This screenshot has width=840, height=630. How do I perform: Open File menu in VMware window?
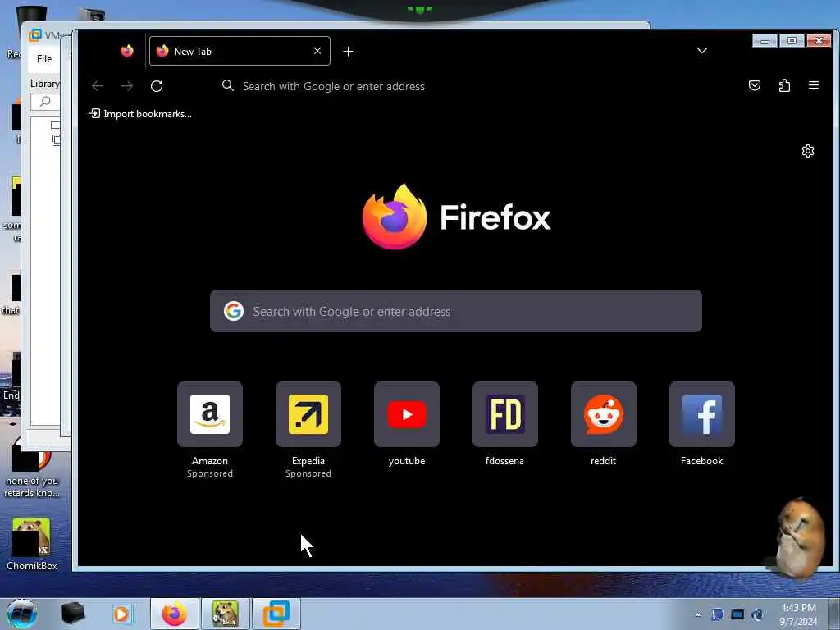(44, 59)
